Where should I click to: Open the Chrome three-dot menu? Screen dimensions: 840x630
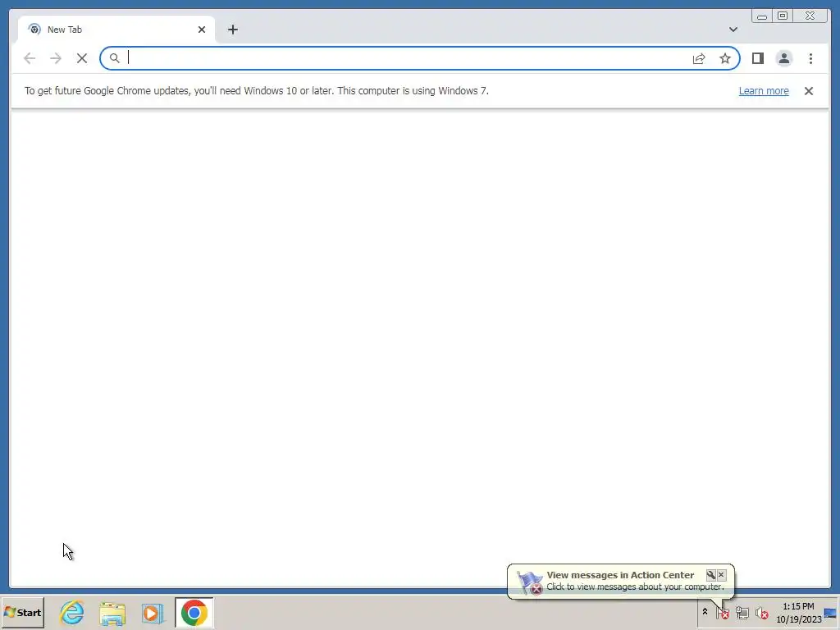pyautogui.click(x=810, y=58)
